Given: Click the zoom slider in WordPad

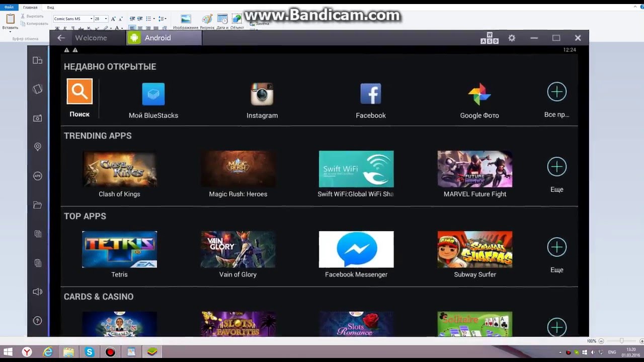Looking at the screenshot, I should [621, 341].
